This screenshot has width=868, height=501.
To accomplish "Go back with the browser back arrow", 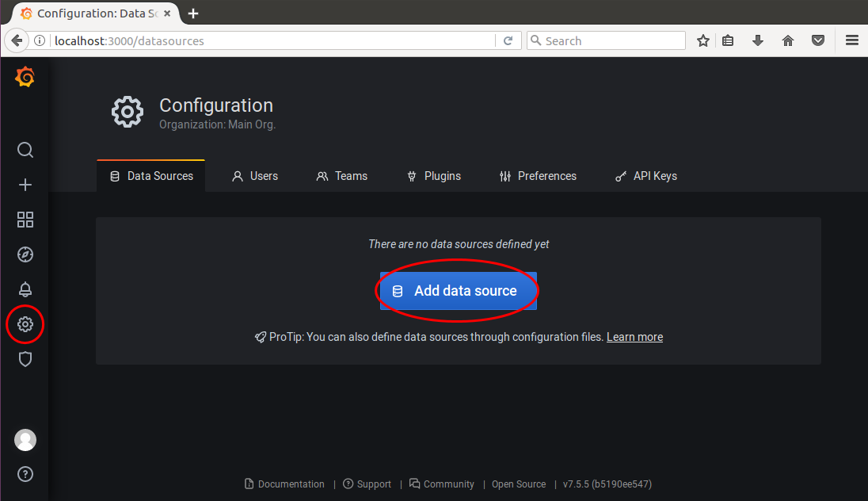I will click(x=17, y=40).
